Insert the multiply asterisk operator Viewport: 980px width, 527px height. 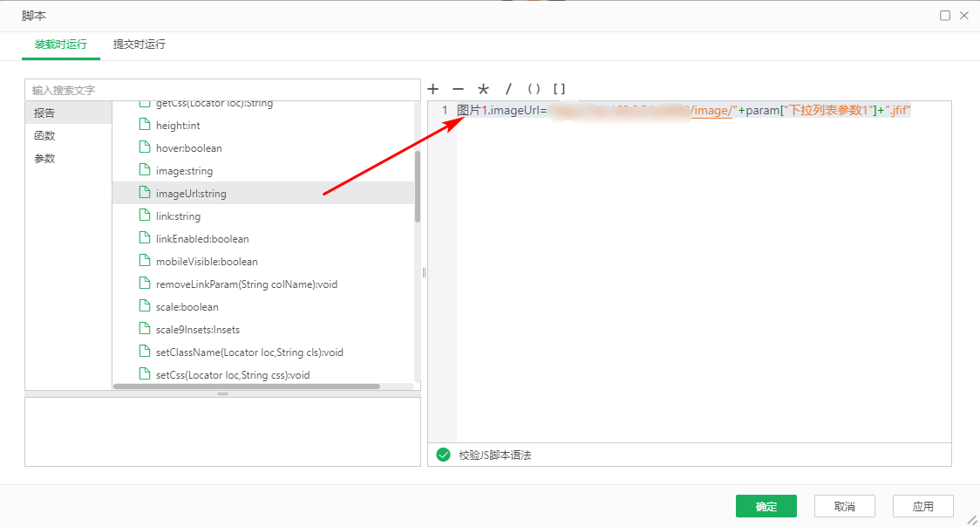click(x=483, y=89)
